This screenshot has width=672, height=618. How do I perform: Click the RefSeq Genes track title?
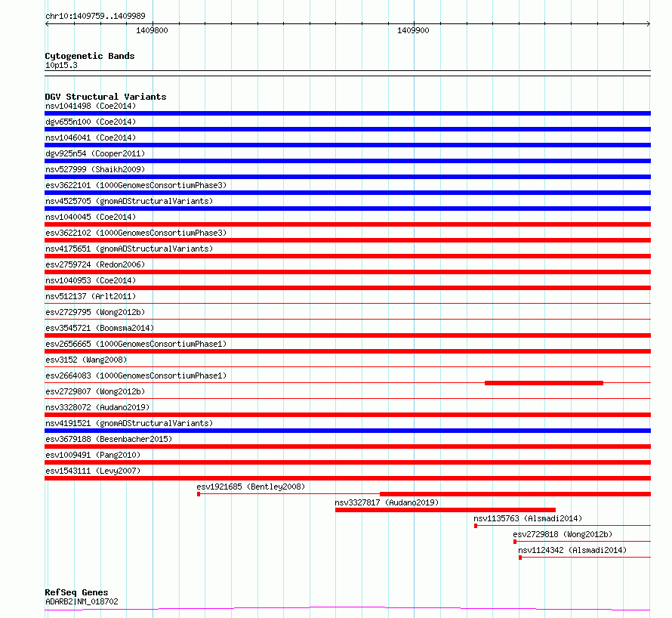[x=76, y=592]
